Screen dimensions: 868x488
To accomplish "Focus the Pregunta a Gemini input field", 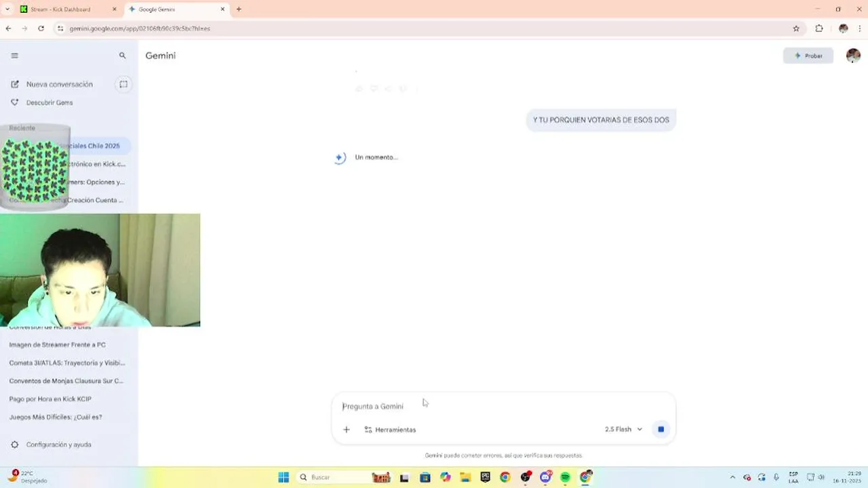I will tap(502, 406).
